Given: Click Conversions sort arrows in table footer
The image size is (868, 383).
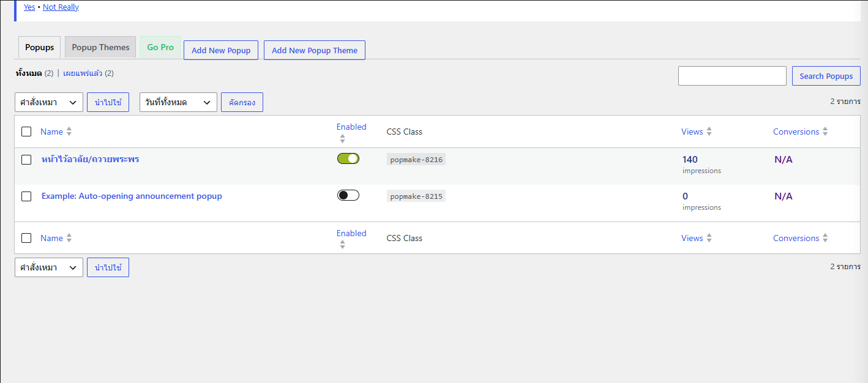Looking at the screenshot, I should tap(825, 238).
